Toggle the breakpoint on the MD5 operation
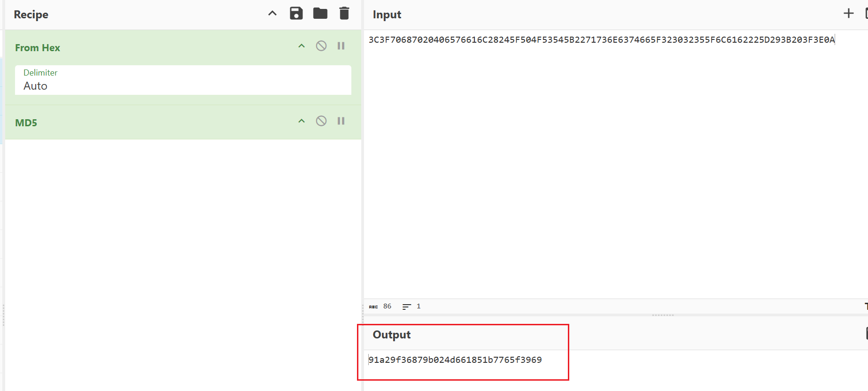This screenshot has width=868, height=391. [341, 121]
